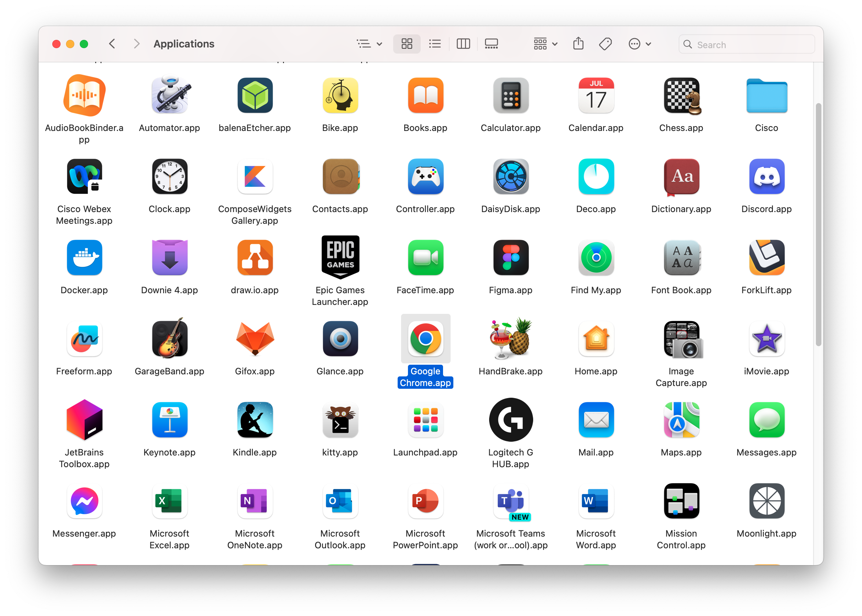Switch to column view layout

463,43
